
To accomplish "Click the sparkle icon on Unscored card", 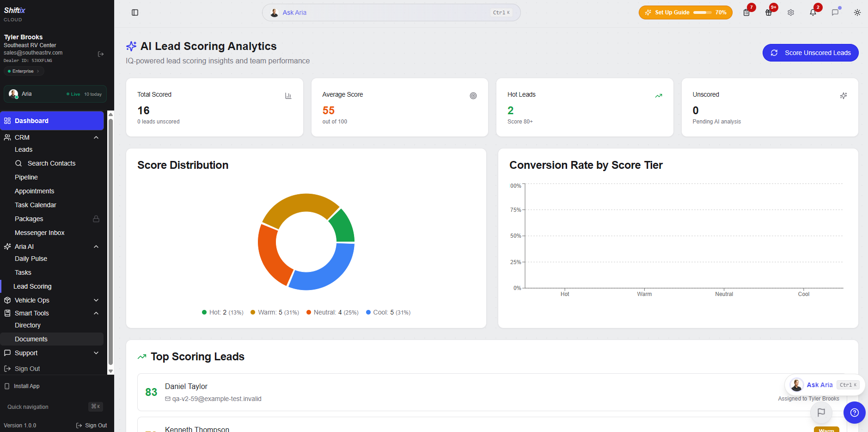I will 844,96.
